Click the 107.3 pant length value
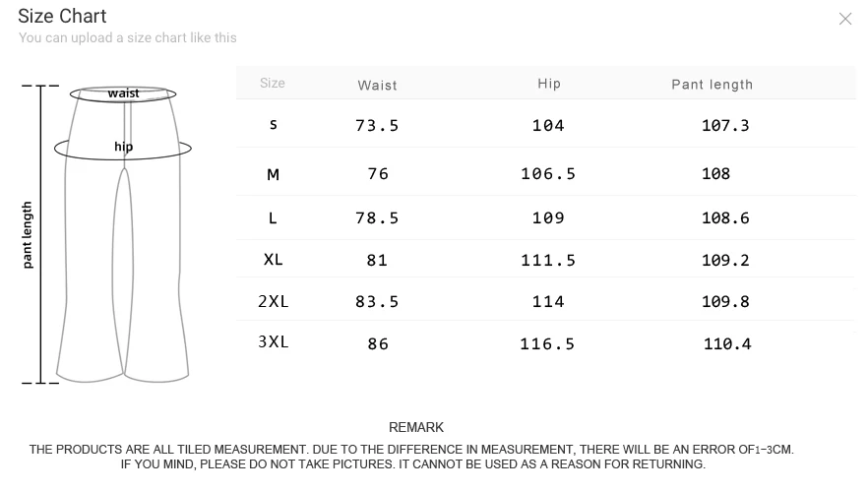The image size is (868, 492). tap(725, 125)
